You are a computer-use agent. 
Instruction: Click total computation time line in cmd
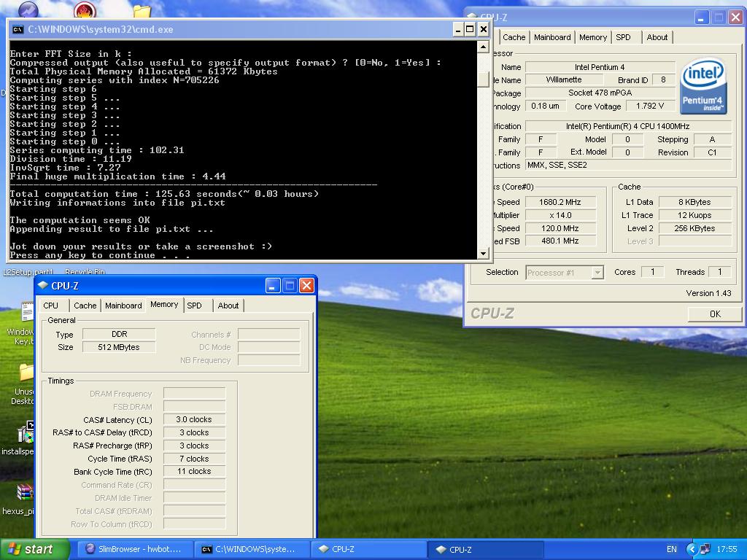coord(164,194)
